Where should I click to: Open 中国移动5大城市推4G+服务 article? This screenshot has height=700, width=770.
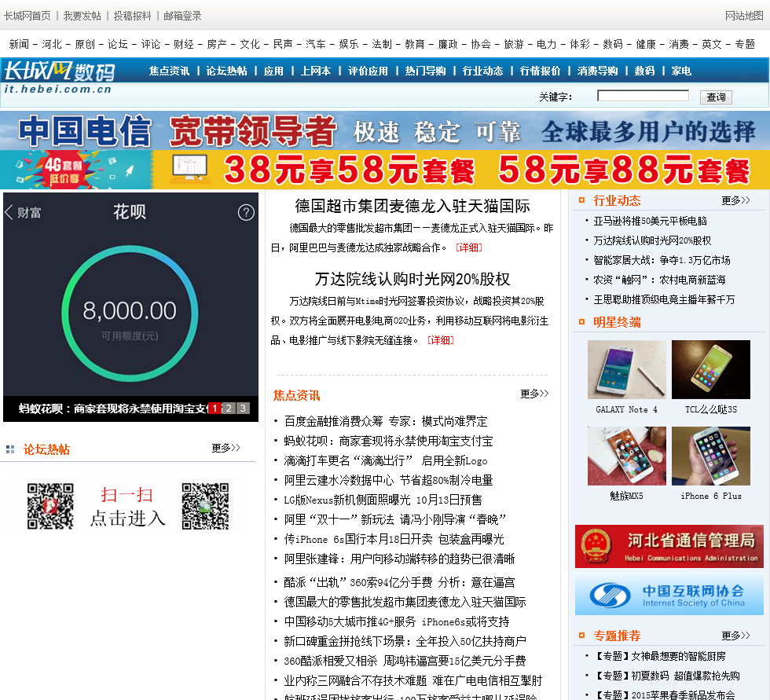click(x=397, y=621)
